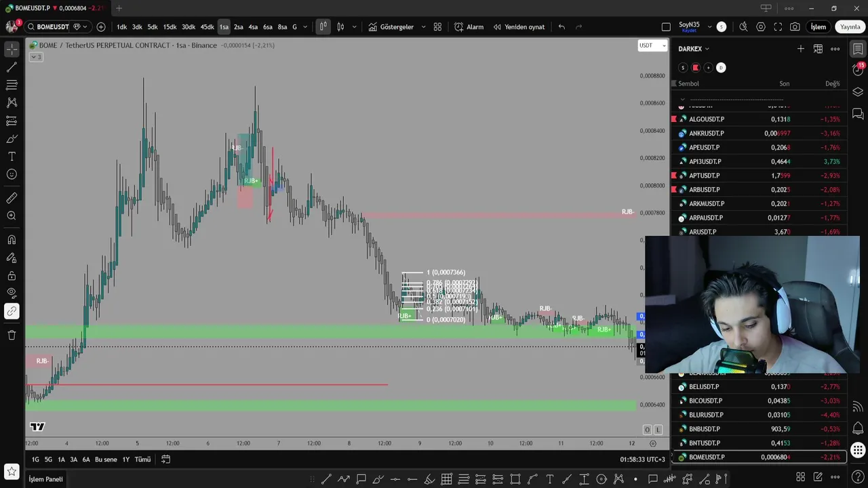
Task: Toggle auto scale O button
Action: [x=647, y=430]
